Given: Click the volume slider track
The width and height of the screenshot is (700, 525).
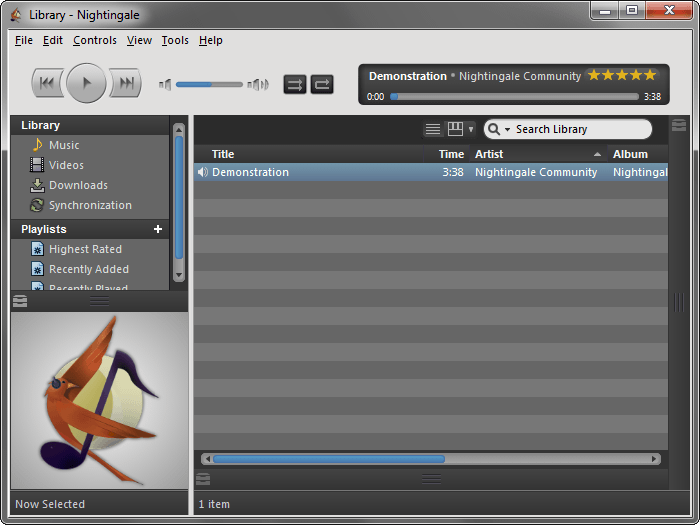Looking at the screenshot, I should [x=209, y=84].
